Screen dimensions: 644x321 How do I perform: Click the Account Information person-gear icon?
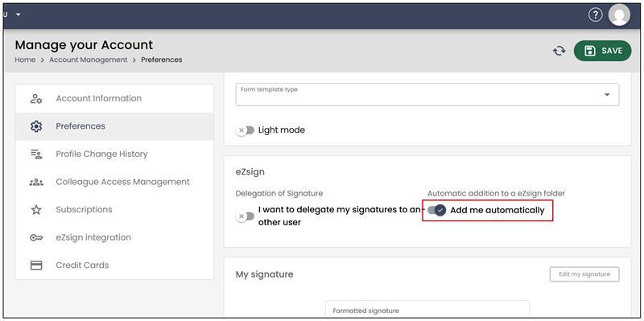(36, 98)
